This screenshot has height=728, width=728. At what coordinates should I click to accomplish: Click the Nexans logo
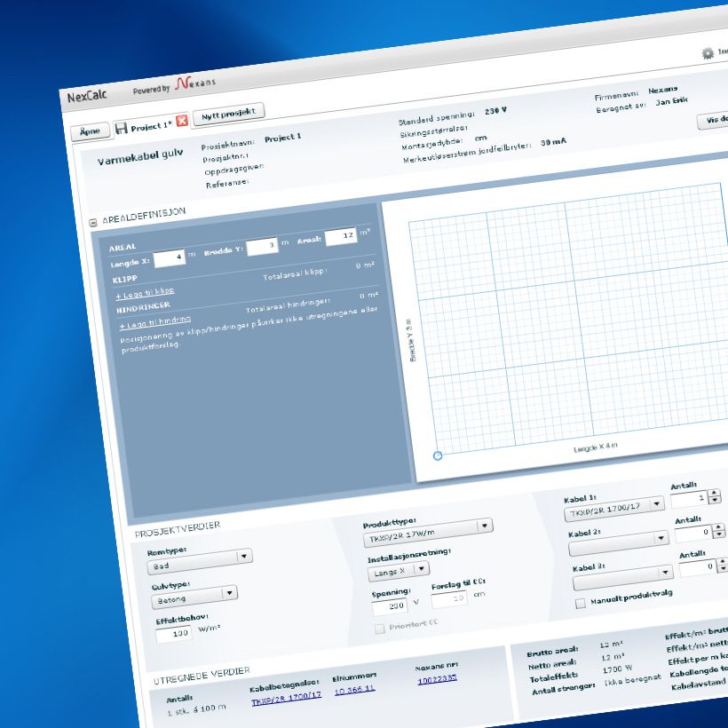pyautogui.click(x=195, y=83)
